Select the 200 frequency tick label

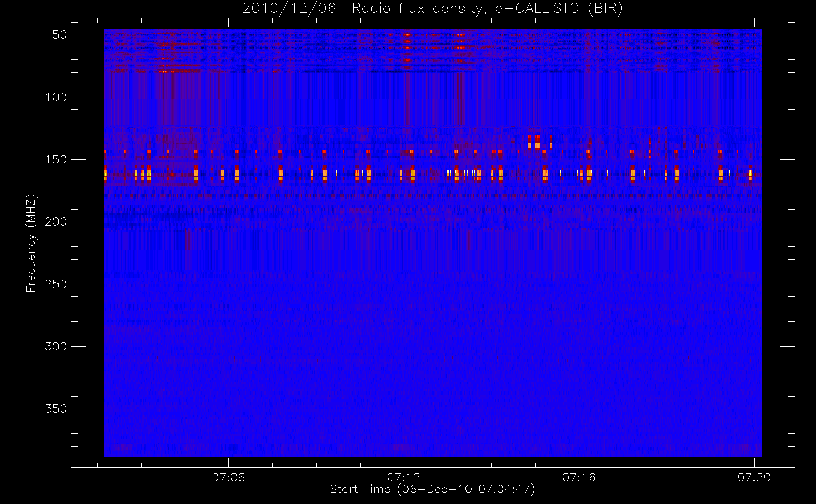pos(56,222)
